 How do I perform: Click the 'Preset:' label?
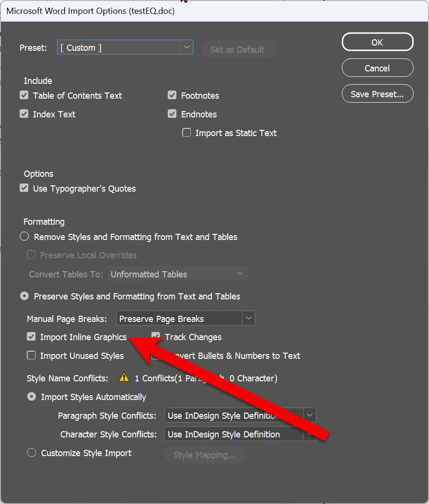pos(33,48)
